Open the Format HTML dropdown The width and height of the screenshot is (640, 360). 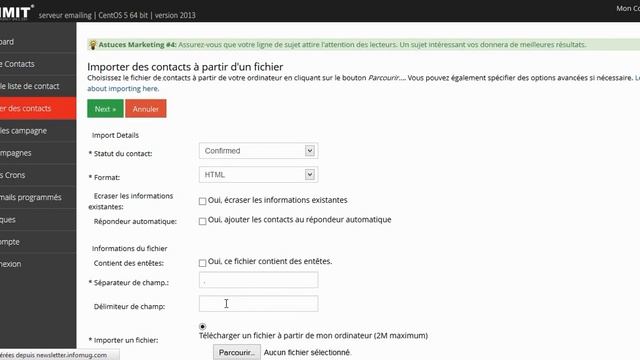click(258, 175)
